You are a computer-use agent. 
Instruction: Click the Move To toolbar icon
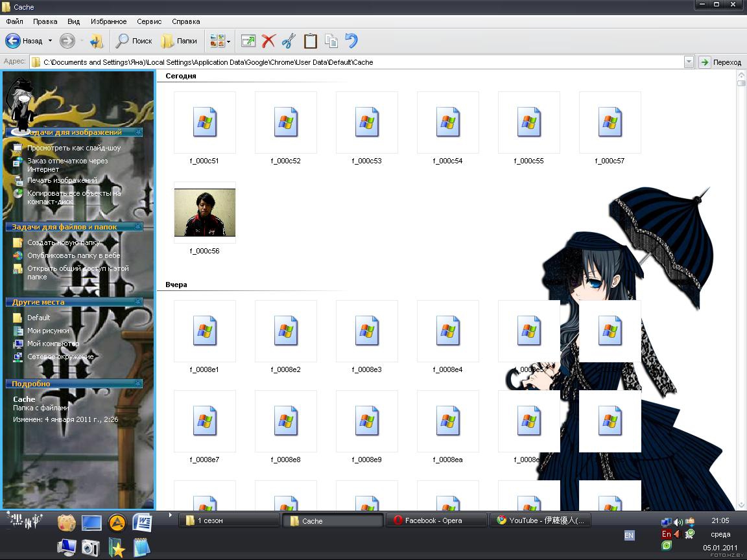(x=248, y=41)
